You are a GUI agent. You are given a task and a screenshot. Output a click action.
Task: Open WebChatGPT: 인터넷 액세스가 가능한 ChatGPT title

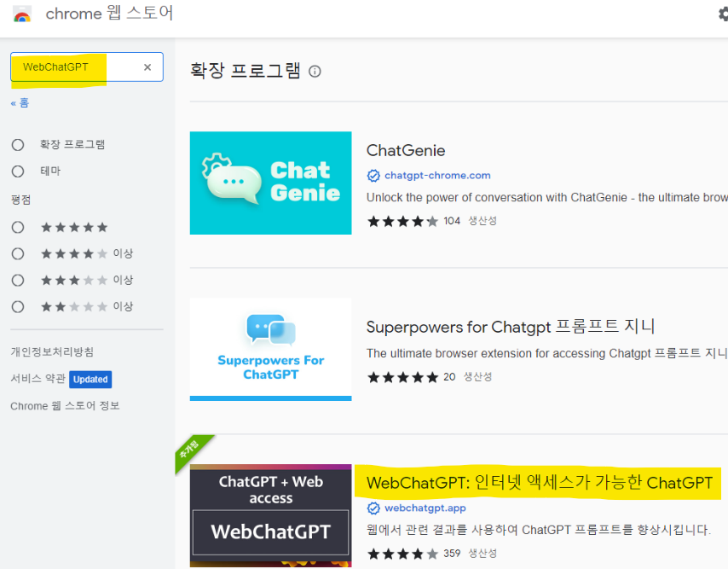coord(540,483)
